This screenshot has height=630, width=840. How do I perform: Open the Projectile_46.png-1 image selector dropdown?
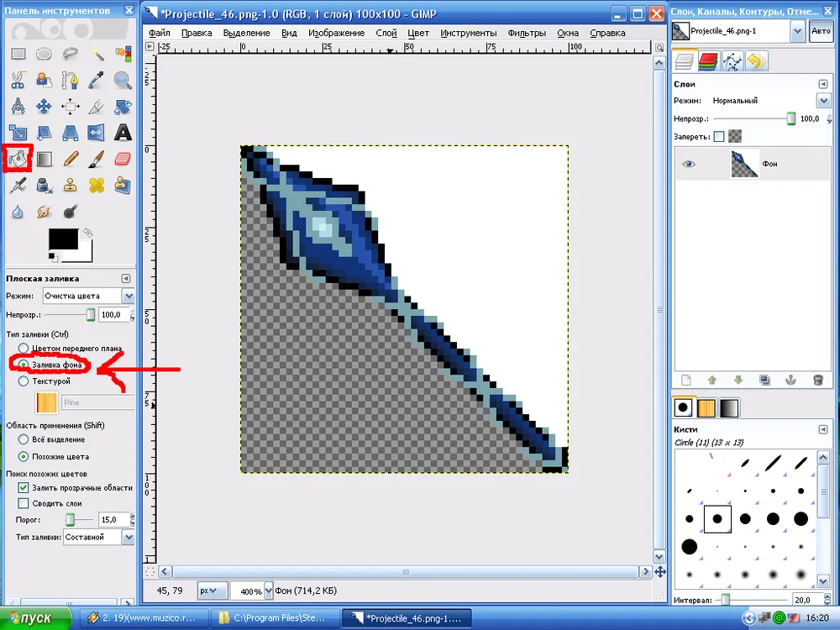(x=797, y=31)
